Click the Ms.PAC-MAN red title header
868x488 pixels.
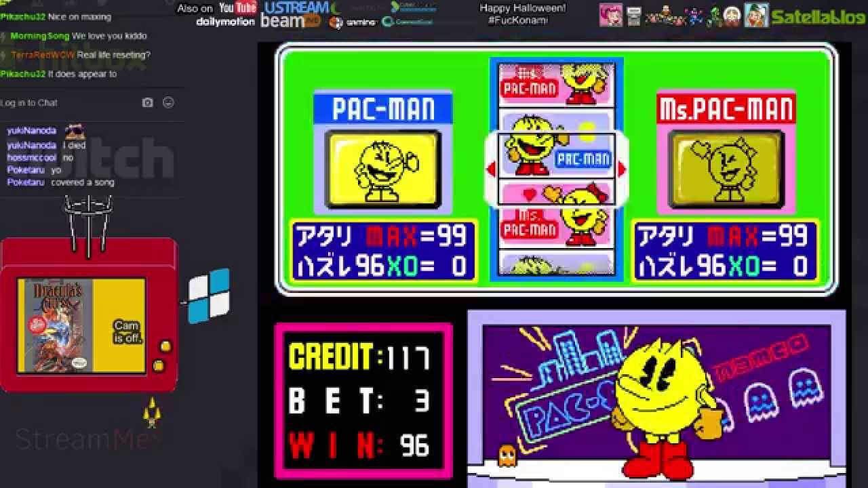[726, 109]
